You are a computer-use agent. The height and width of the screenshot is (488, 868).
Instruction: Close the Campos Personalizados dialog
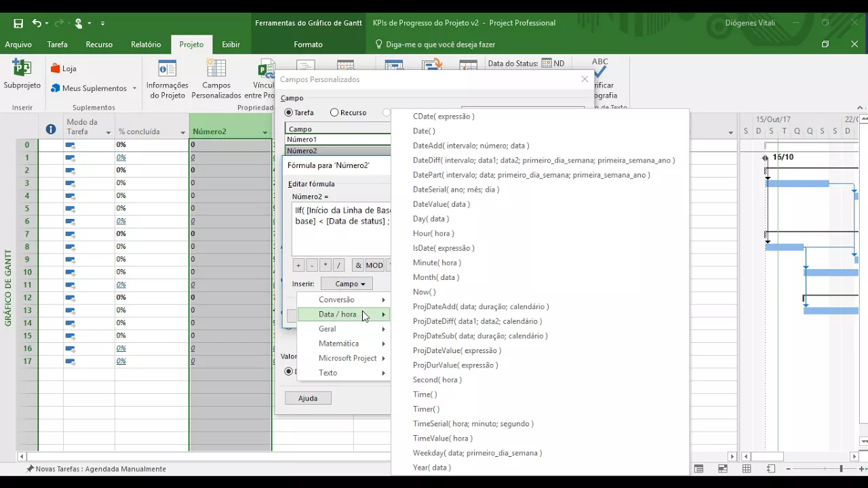(585, 79)
